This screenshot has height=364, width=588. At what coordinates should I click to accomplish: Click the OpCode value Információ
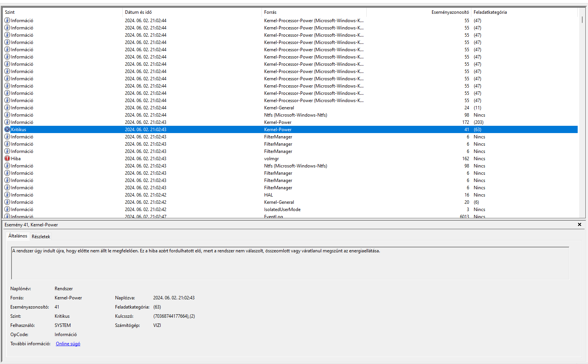66,335
